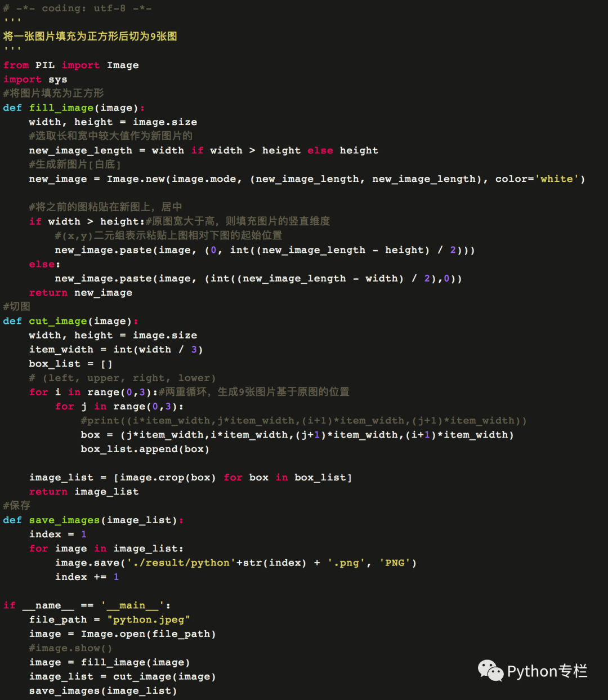Click the "image_list = cut_image(image)" line
Viewport: 608px width, 700px height.
click(123, 676)
